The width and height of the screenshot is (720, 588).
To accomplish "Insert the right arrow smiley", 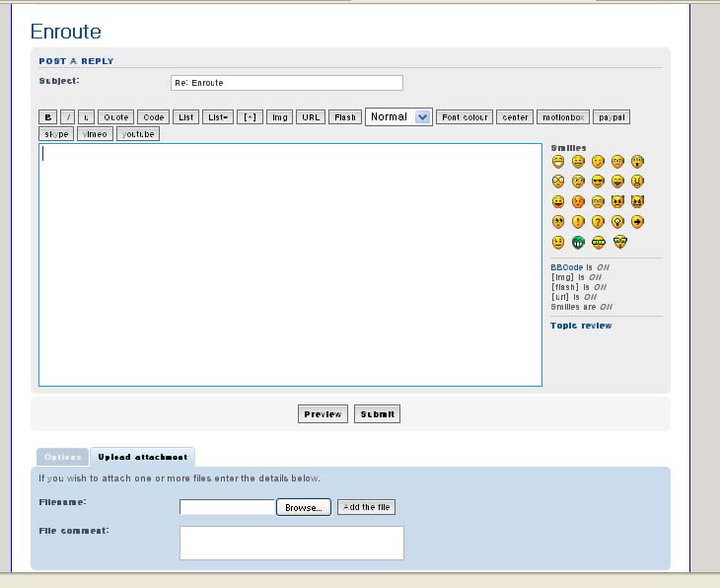I will point(637,222).
